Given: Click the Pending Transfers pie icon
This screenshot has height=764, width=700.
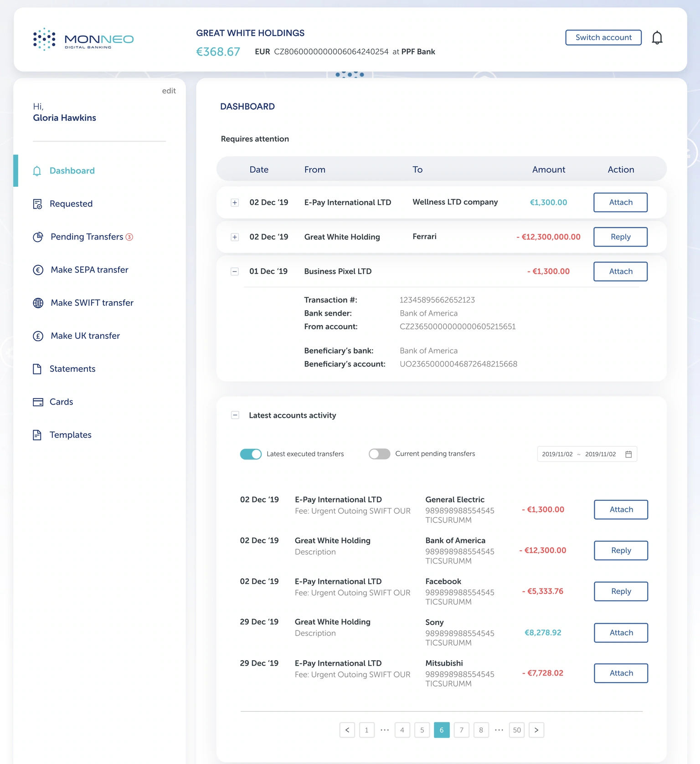Looking at the screenshot, I should (x=38, y=237).
